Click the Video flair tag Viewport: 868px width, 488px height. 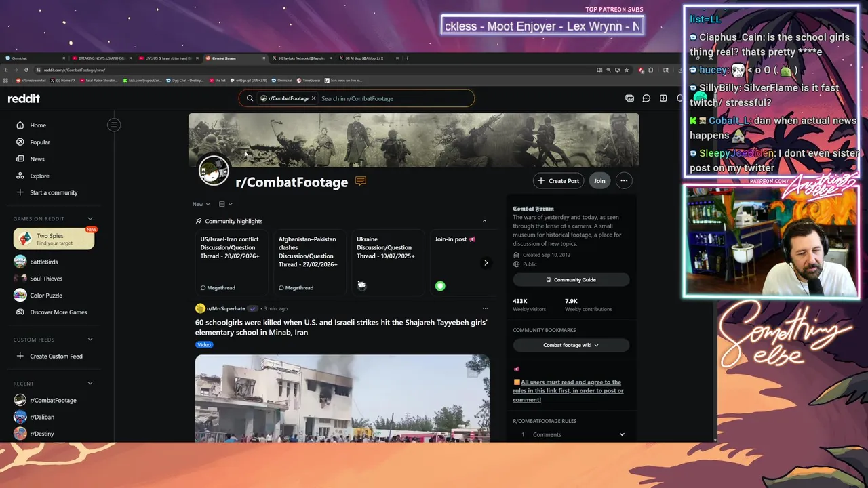click(204, 345)
